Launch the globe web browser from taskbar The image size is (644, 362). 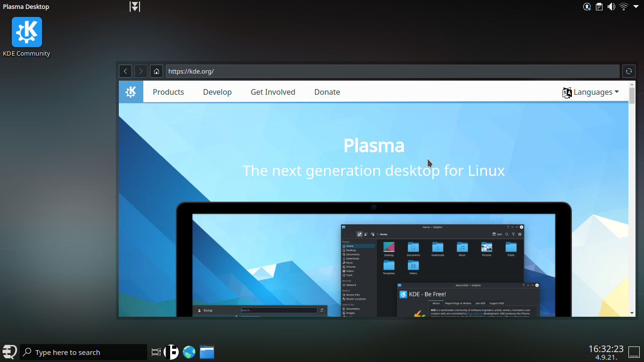click(x=189, y=352)
